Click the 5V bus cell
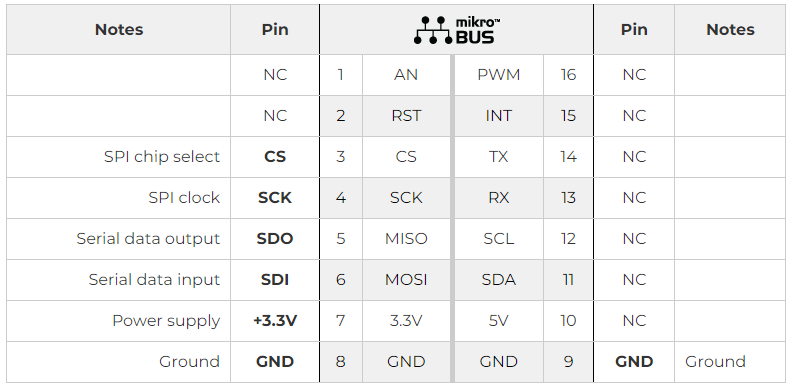This screenshot has height=389, width=795. point(498,321)
